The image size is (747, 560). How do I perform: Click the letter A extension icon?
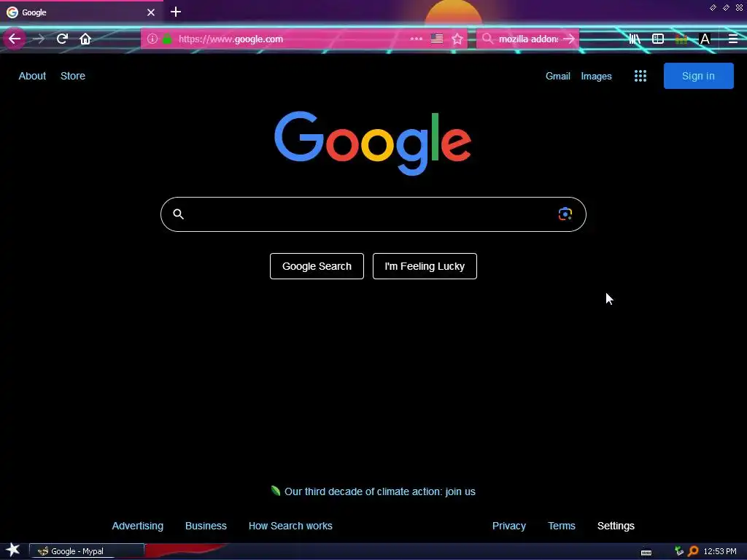[705, 39]
